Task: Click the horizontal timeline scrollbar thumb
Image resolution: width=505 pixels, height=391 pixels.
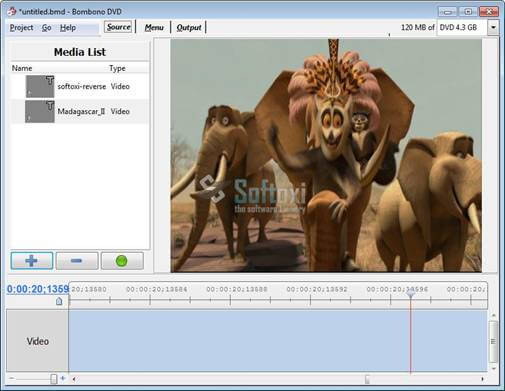Action: click(367, 379)
